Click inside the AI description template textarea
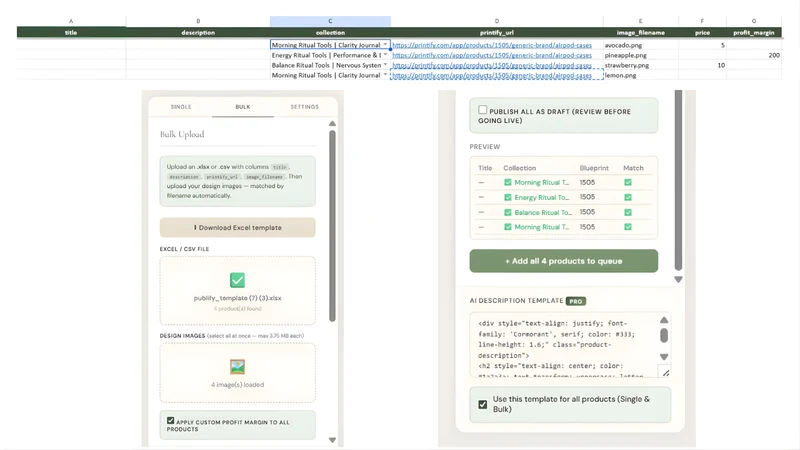The image size is (800, 450). 564,344
